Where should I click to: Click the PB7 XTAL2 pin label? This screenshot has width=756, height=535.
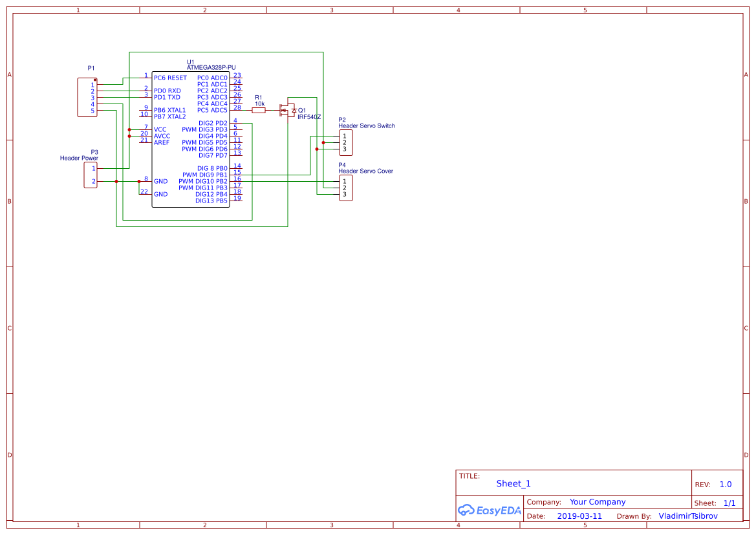pos(169,116)
